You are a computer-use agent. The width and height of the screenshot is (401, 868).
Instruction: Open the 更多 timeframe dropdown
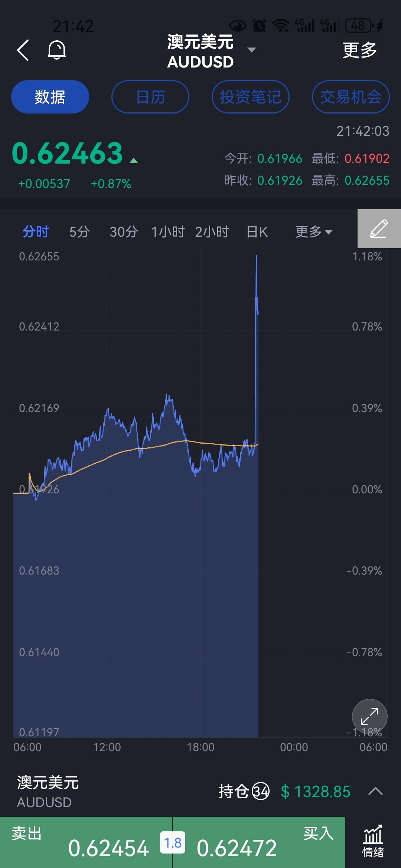(314, 232)
